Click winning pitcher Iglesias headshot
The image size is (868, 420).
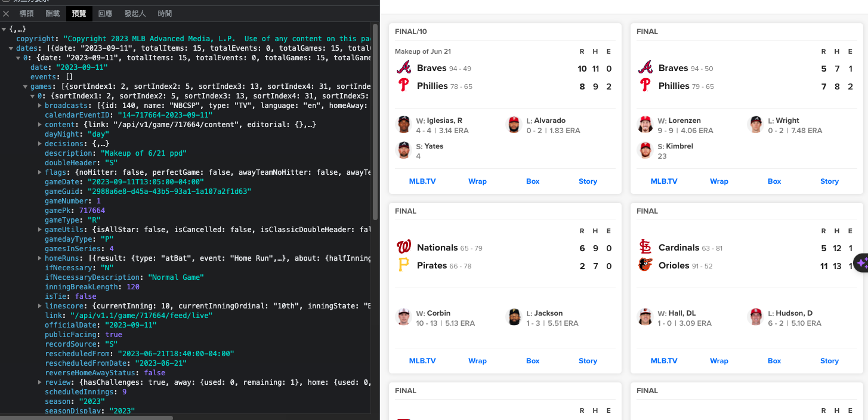404,124
